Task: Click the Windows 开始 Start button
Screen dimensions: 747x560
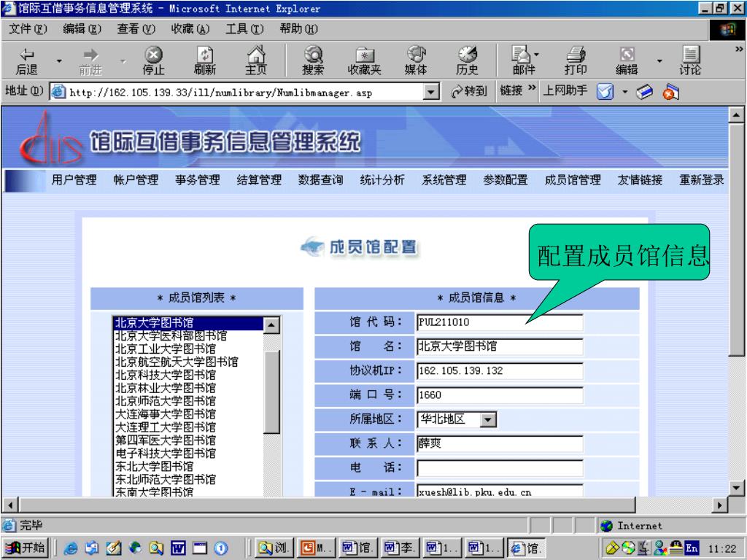Action: [26, 548]
